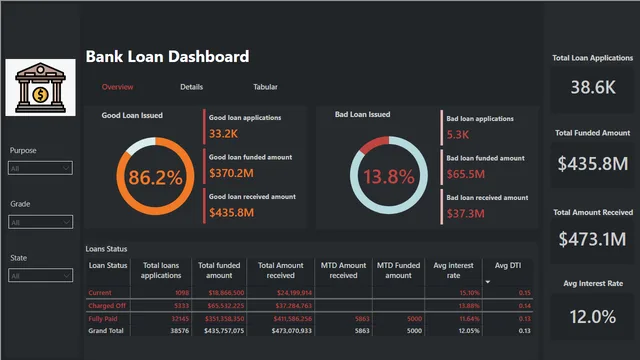This screenshot has height=360, width=640.
Task: Sort by Total Amount received column header
Action: click(x=280, y=270)
